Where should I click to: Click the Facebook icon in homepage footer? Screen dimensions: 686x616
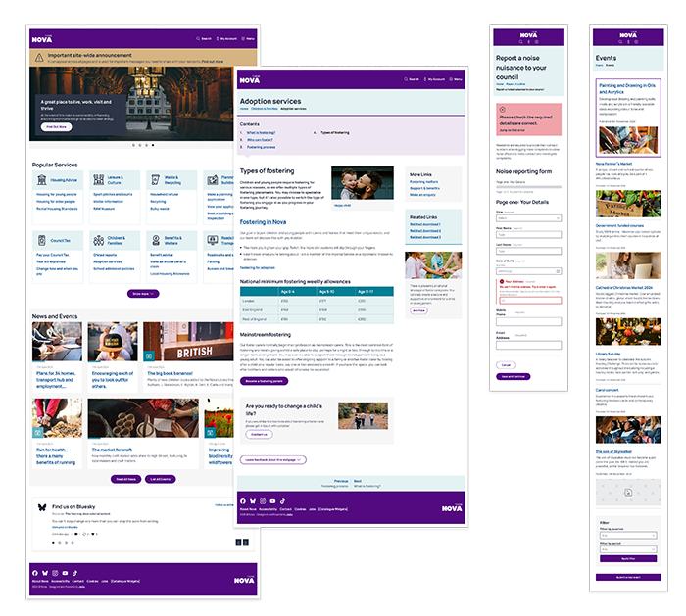point(35,573)
